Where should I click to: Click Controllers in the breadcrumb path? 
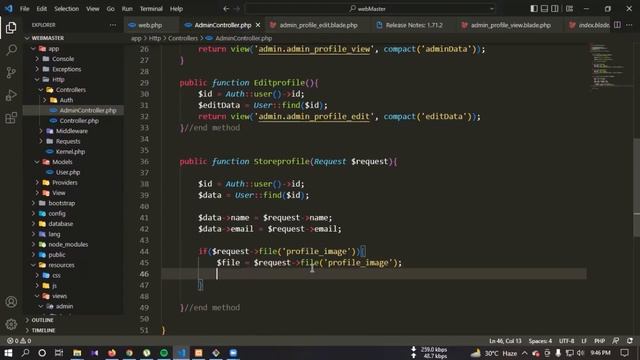point(183,38)
